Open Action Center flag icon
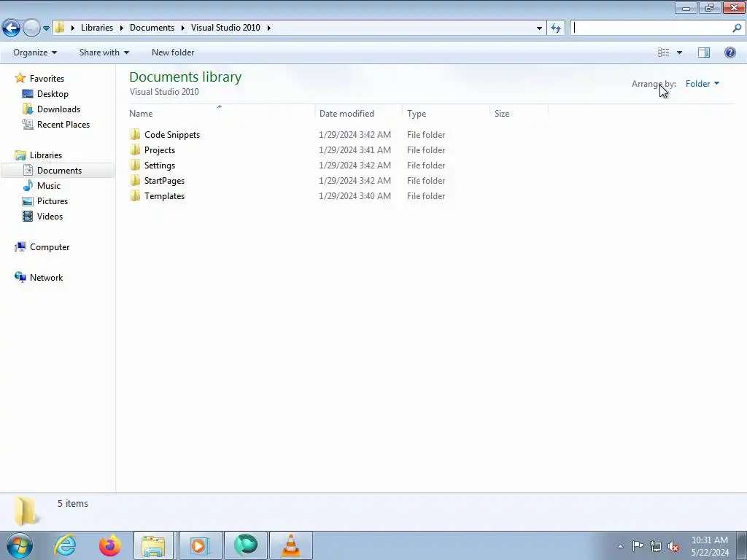 coord(638,546)
